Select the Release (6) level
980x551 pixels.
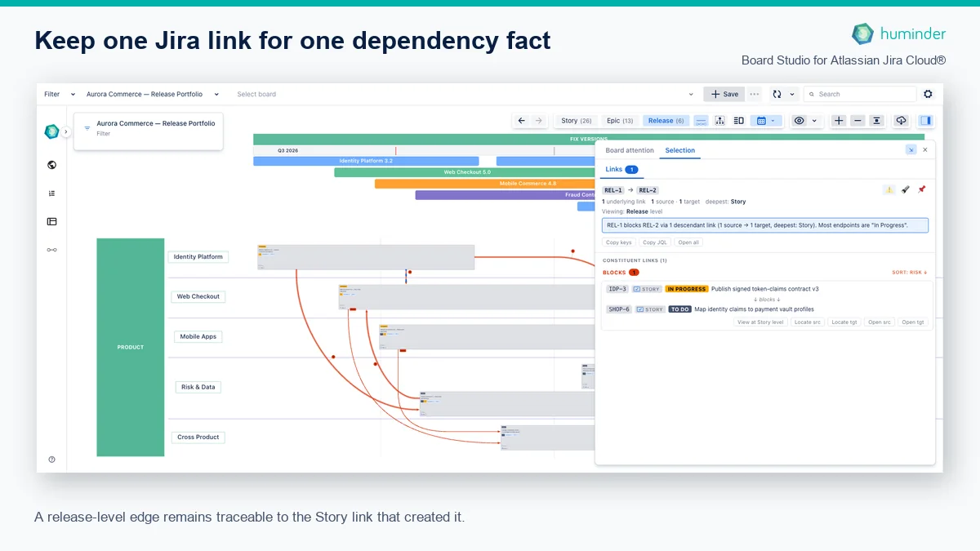pos(666,121)
